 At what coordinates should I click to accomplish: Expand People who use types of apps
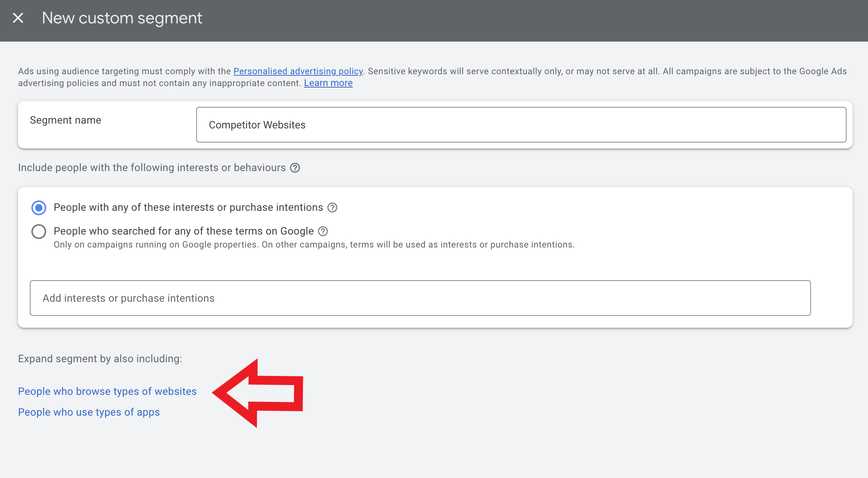pyautogui.click(x=89, y=412)
